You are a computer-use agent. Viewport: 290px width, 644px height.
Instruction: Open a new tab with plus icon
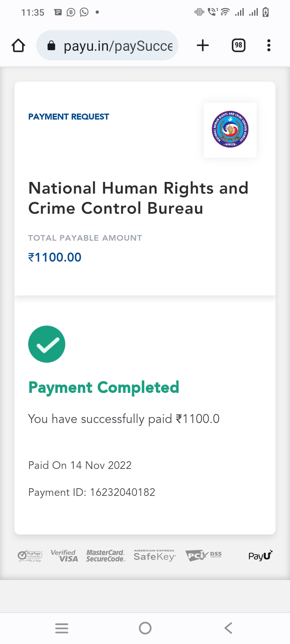[203, 45]
